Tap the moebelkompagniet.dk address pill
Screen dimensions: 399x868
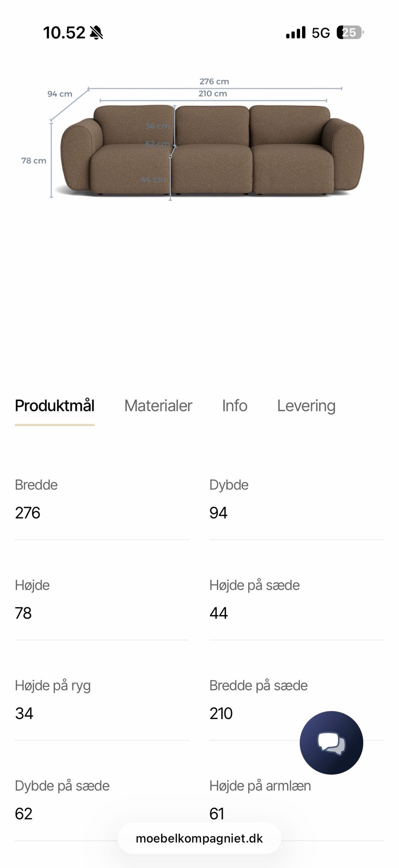pyautogui.click(x=199, y=838)
